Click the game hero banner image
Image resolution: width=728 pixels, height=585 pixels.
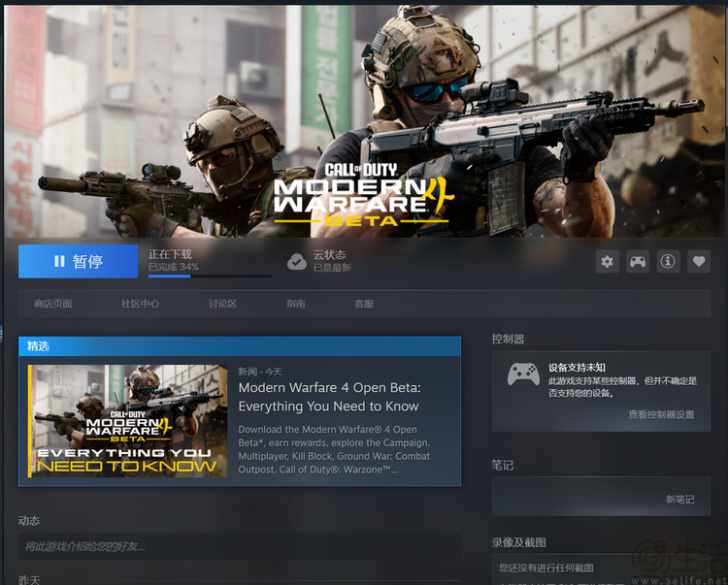coord(364,121)
